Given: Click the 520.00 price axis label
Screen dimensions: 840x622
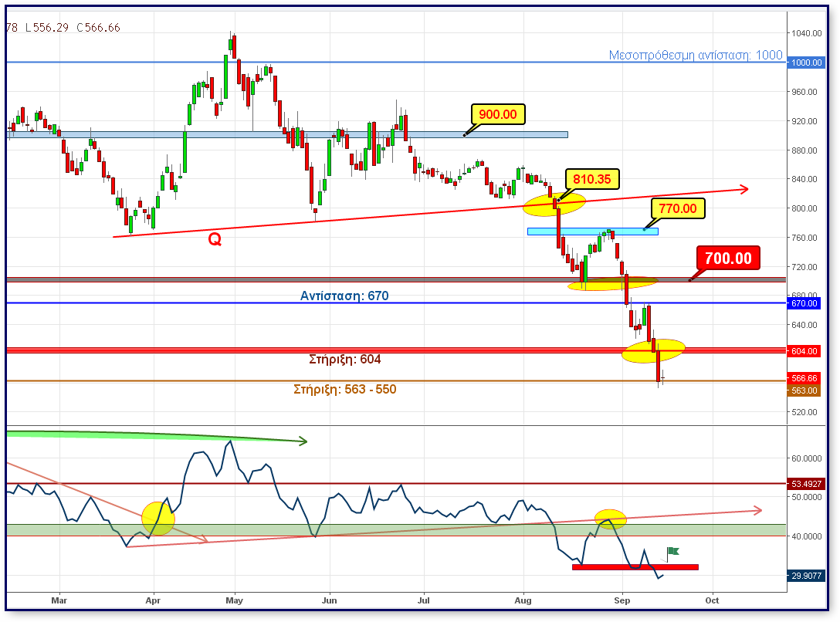Looking at the screenshot, I should pos(804,412).
